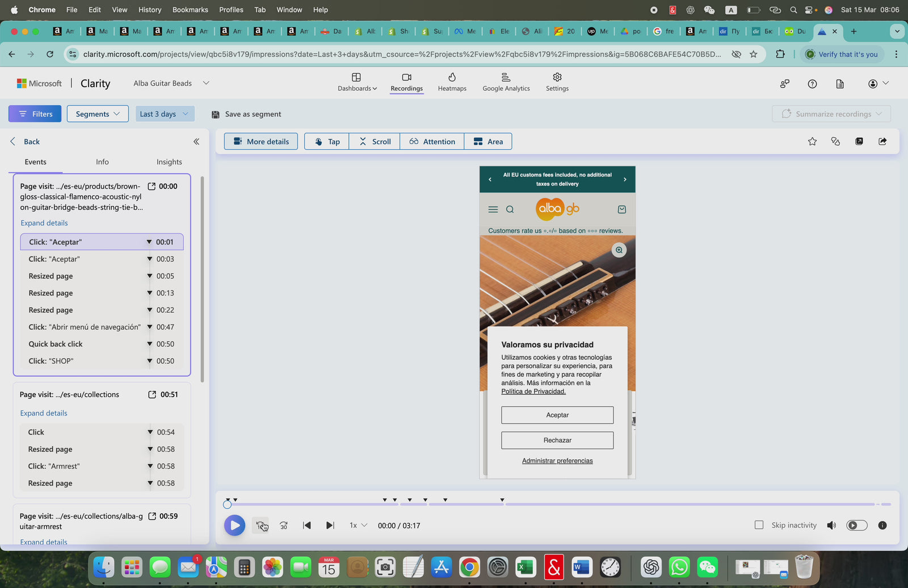
Task: Play the session recording
Action: pos(234,525)
